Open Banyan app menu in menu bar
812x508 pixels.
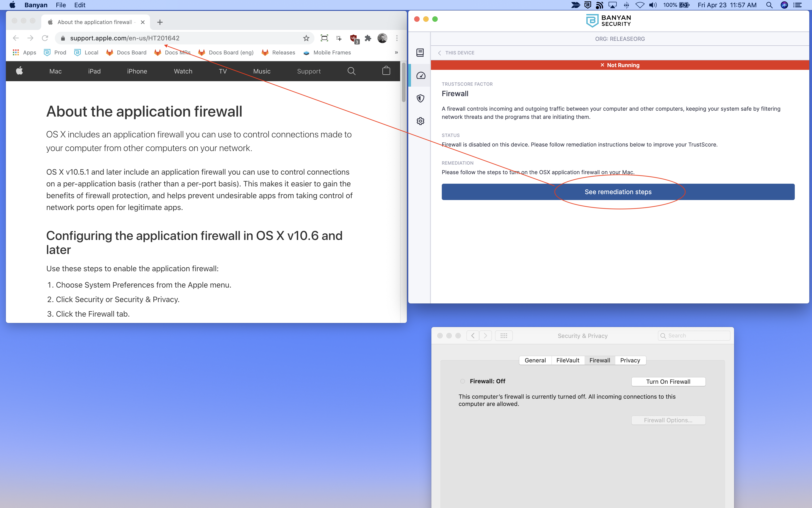[36, 5]
